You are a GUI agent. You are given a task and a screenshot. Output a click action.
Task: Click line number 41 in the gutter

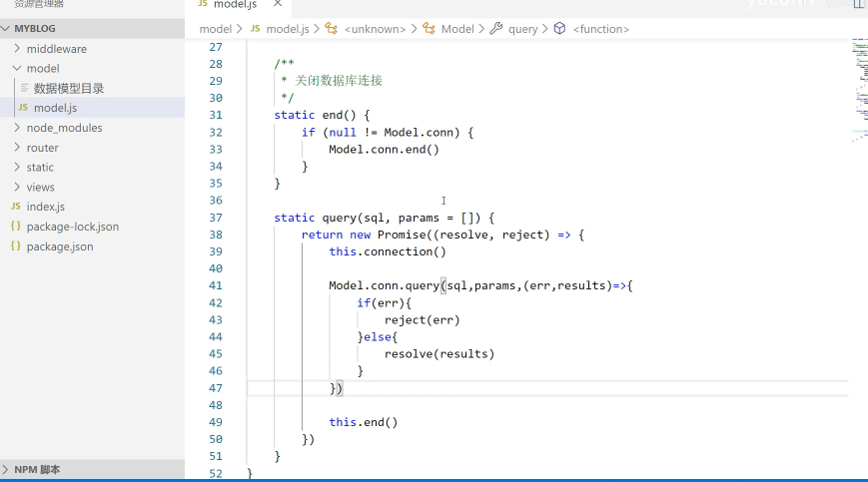pyautogui.click(x=216, y=285)
